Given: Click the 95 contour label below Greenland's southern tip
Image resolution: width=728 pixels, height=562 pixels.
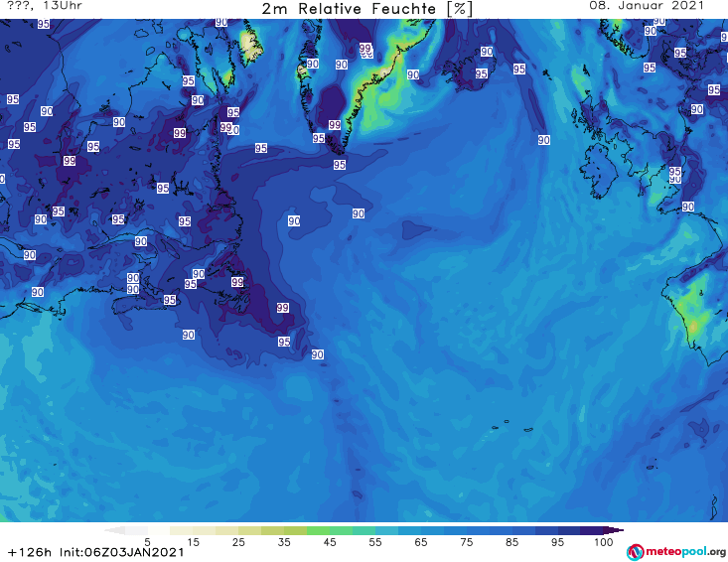Looking at the screenshot, I should click(x=340, y=165).
